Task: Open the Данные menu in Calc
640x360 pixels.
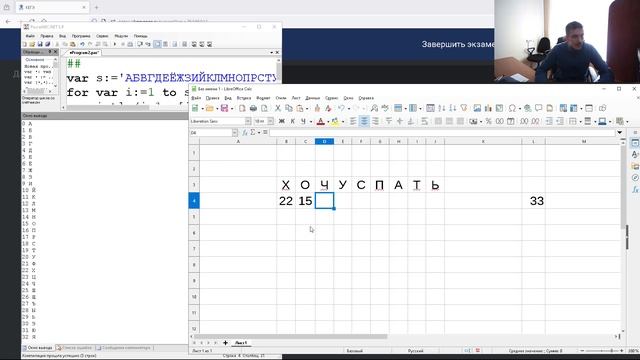Action: 312,98
